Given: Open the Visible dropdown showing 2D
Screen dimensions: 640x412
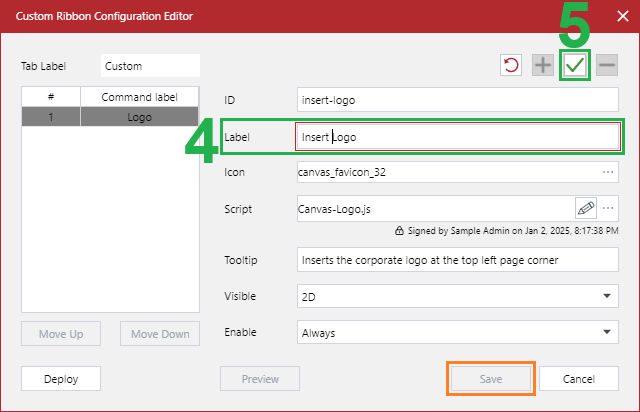Looking at the screenshot, I should [x=458, y=297].
